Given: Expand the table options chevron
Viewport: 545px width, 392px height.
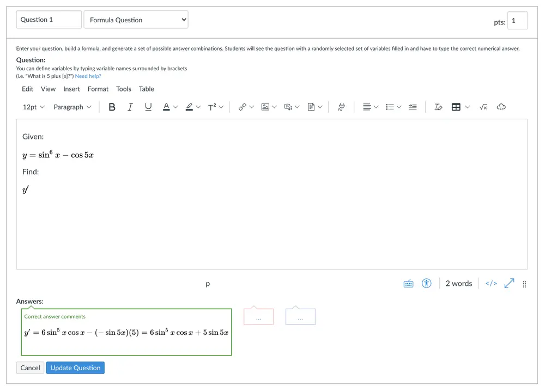Looking at the screenshot, I should tap(468, 107).
